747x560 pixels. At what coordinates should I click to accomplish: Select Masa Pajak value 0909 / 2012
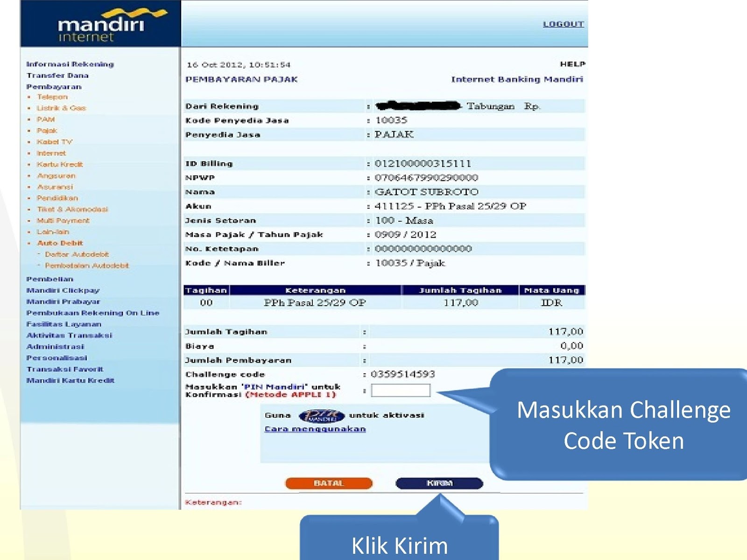point(405,235)
